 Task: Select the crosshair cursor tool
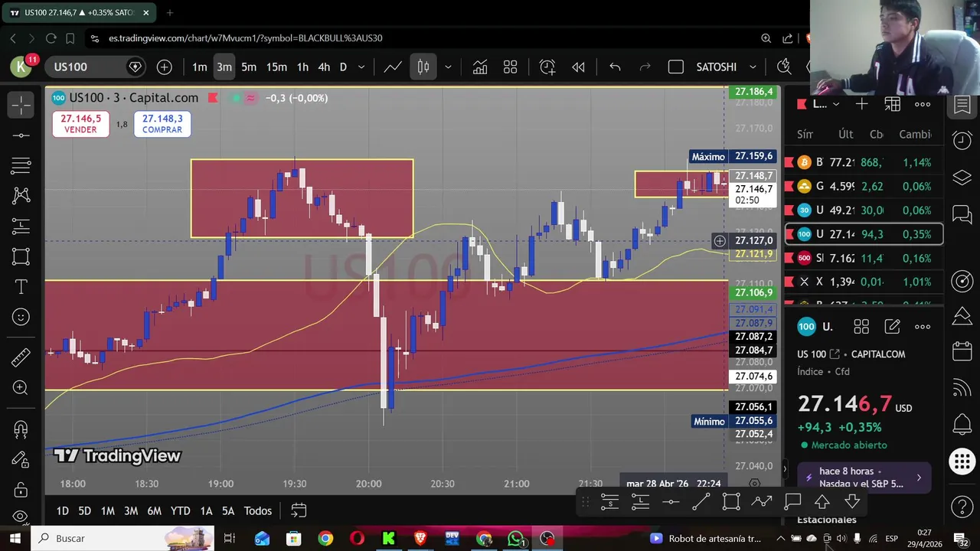[x=21, y=104]
